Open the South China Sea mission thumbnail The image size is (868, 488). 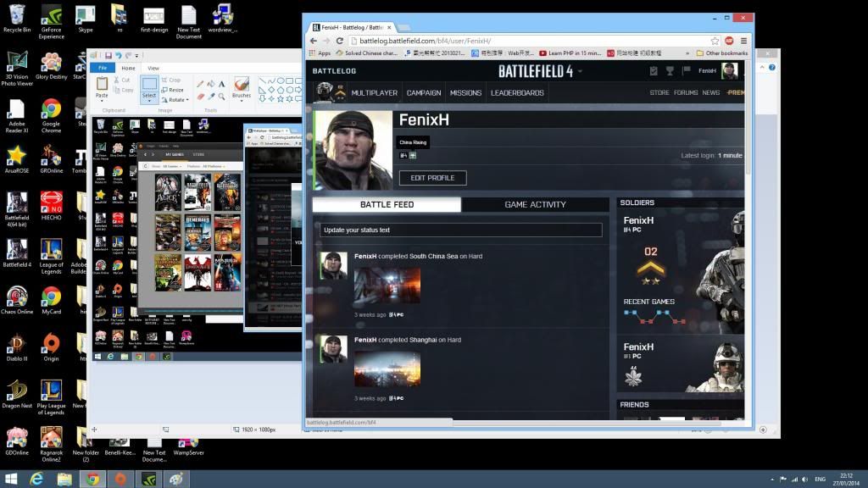pos(387,286)
